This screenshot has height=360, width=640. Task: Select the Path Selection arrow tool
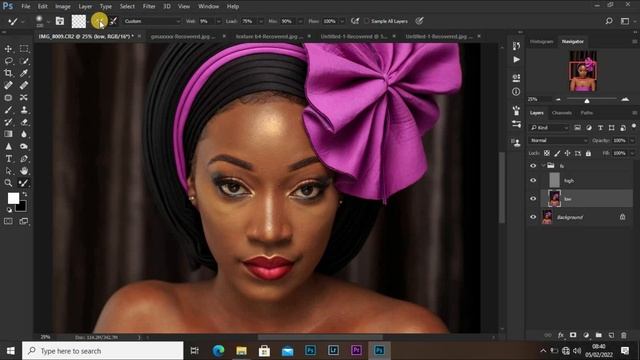(8, 171)
